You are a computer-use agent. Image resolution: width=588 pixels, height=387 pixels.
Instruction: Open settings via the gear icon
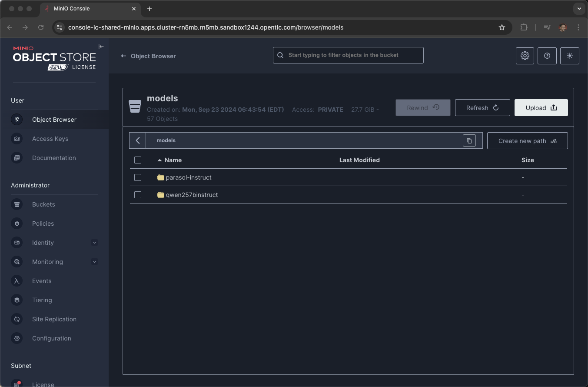pyautogui.click(x=525, y=56)
